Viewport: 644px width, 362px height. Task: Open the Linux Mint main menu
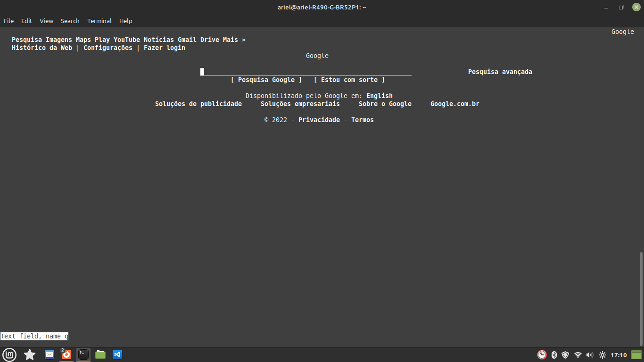coord(9,354)
